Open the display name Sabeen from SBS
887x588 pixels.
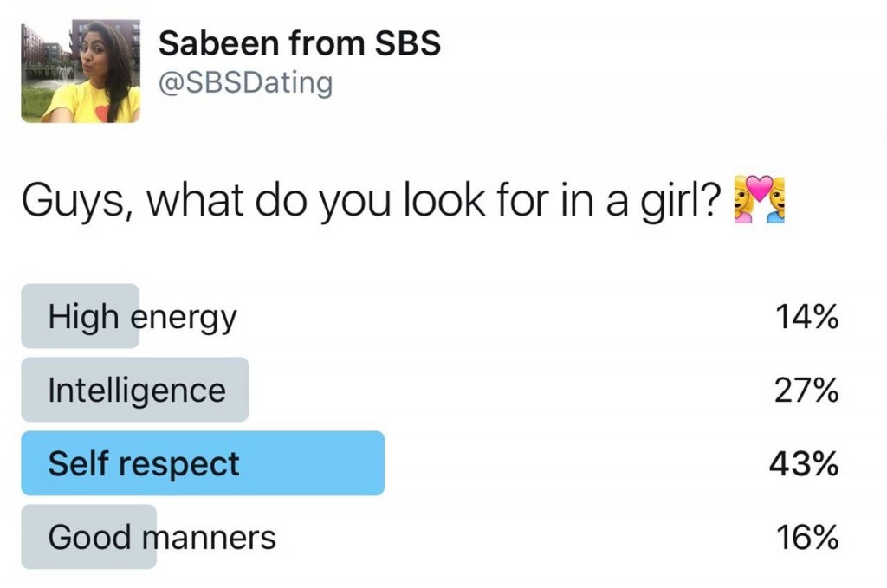pos(299,43)
